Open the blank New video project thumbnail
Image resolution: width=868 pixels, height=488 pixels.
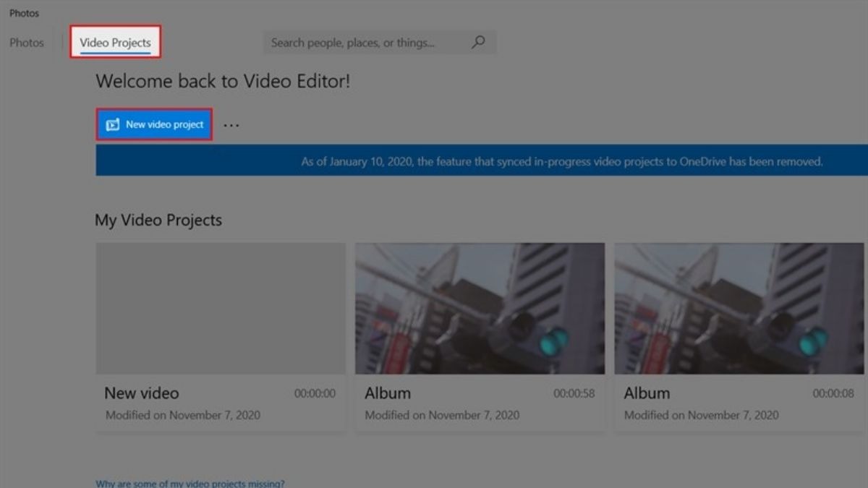tap(221, 309)
